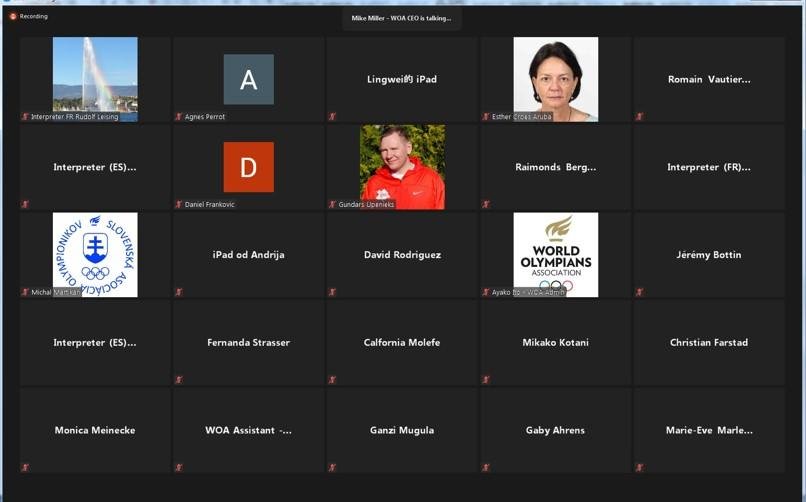Screen dimensions: 806x502
Task: Click muted mic icon in Monica Meinecke tile
Action: [25, 467]
